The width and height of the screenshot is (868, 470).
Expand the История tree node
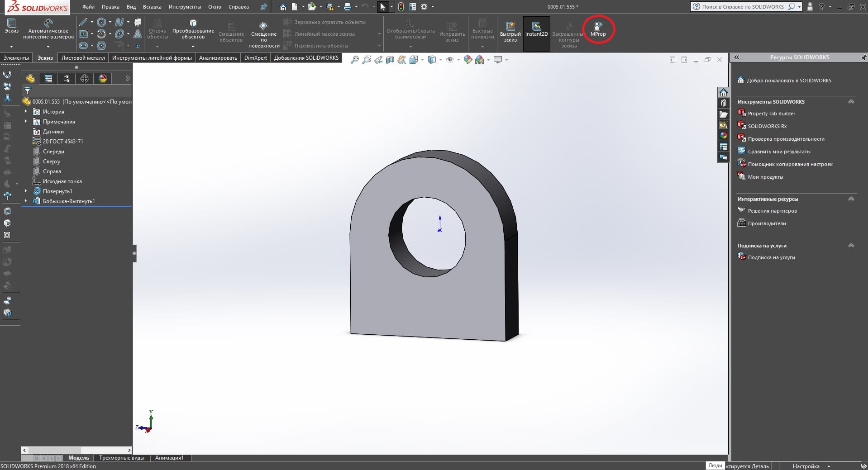[x=26, y=111]
